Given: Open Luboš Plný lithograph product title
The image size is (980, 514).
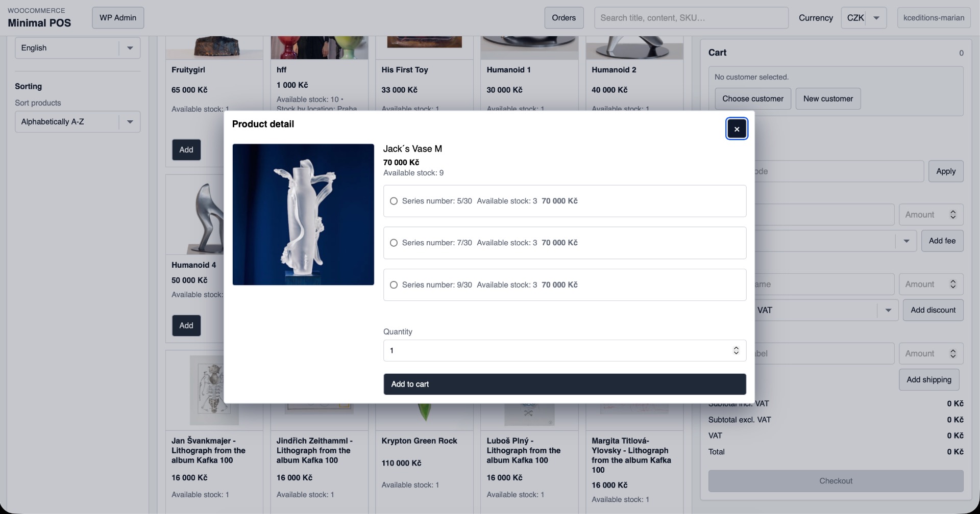Looking at the screenshot, I should (x=524, y=450).
